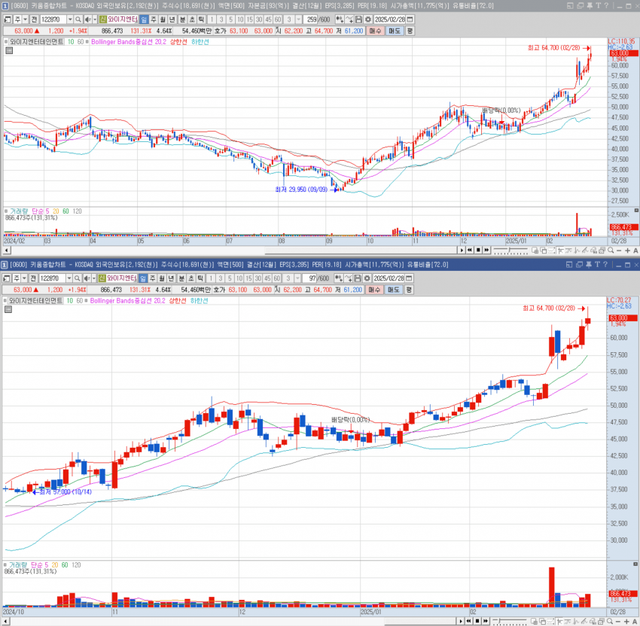Click the speaker icon beside the stock code
The width and height of the screenshot is (640, 626).
pos(88,19)
